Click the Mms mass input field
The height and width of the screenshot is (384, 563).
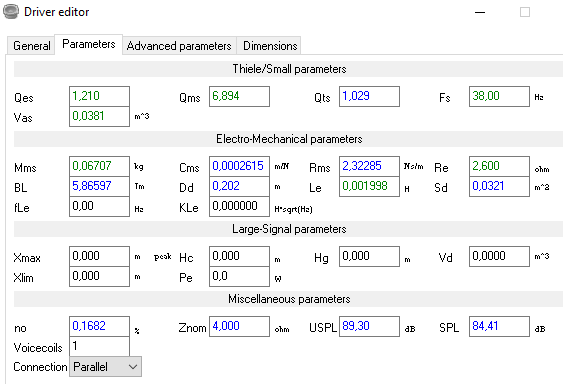coord(99,166)
